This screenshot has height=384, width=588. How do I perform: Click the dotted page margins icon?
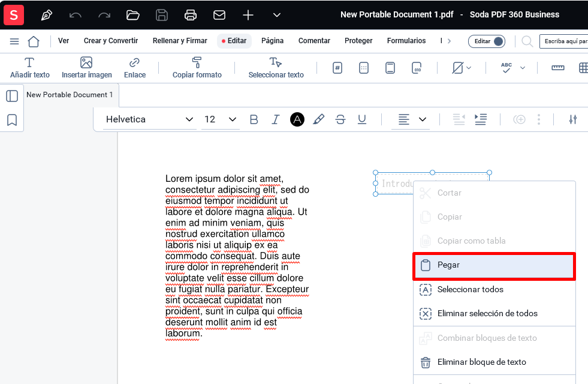click(x=364, y=68)
